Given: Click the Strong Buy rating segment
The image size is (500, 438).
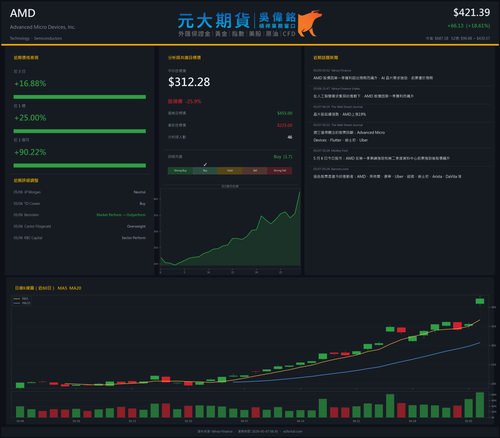Looking at the screenshot, I should coord(180,171).
